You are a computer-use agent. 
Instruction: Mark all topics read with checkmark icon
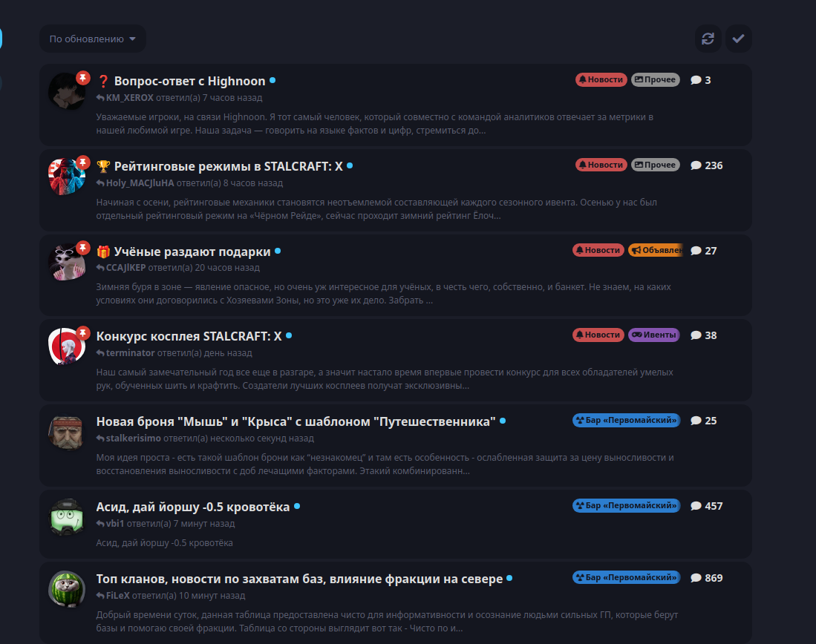point(739,39)
